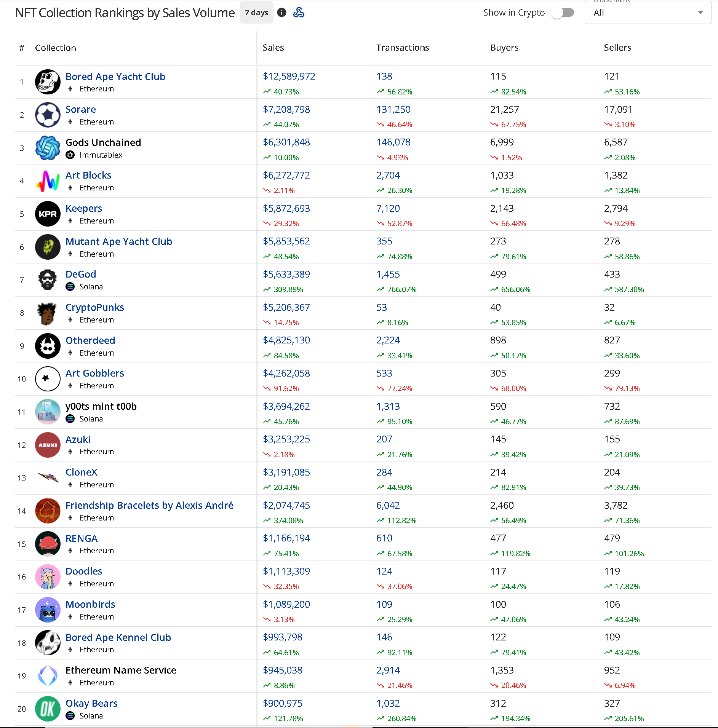This screenshot has width=718, height=728.
Task: Click the 1,032 Okay Bears transactions
Action: 388,703
